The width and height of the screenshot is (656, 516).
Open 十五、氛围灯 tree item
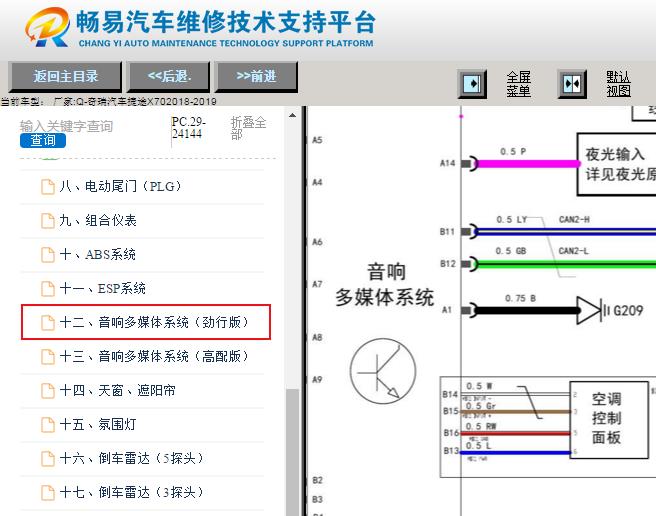click(x=142, y=424)
